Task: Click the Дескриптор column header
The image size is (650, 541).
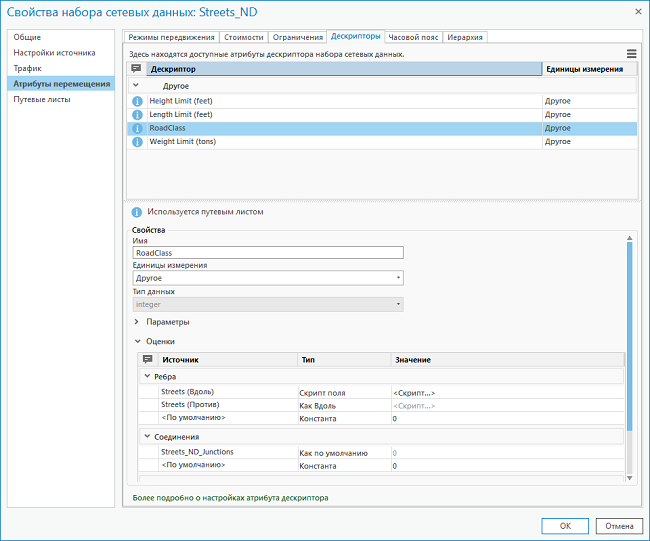Action: [x=344, y=69]
